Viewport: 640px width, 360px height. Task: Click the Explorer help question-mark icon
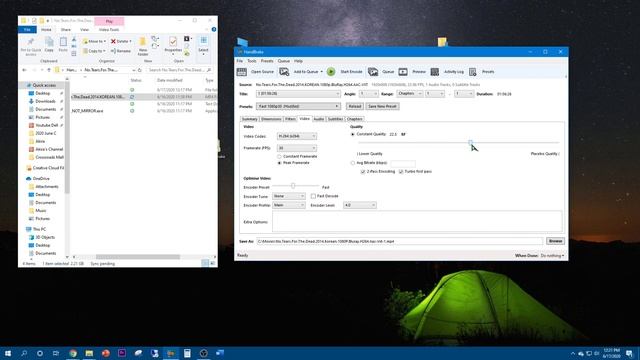point(213,29)
